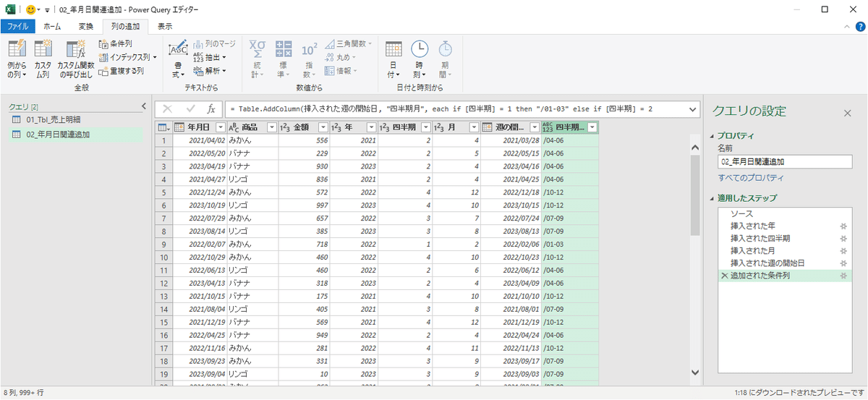This screenshot has height=400, width=868.
Task: Collapse the プロパティ section
Action: (712, 135)
